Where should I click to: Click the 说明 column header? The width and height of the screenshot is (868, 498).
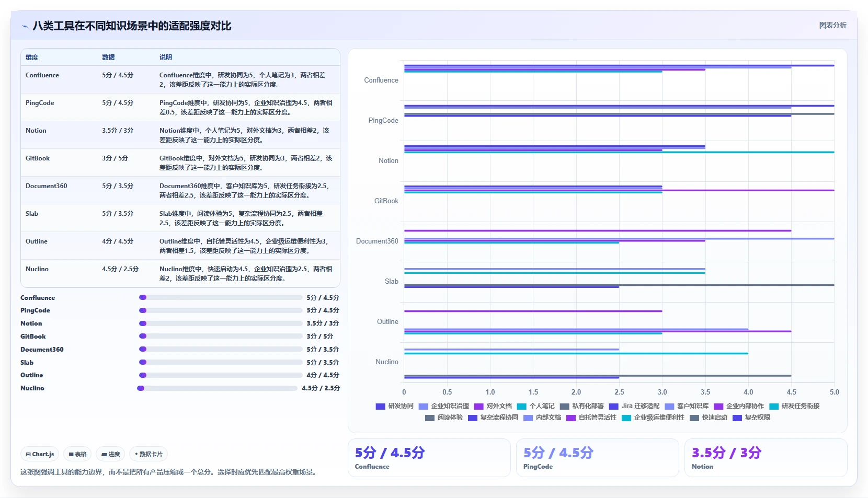tap(166, 57)
